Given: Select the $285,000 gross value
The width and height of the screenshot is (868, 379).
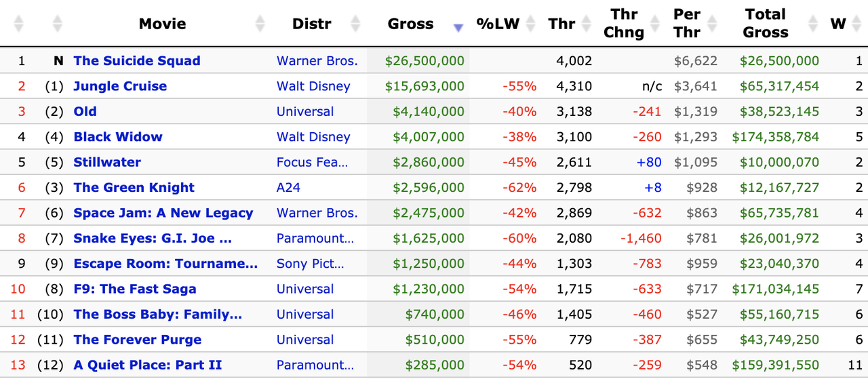Looking at the screenshot, I should point(435,365).
